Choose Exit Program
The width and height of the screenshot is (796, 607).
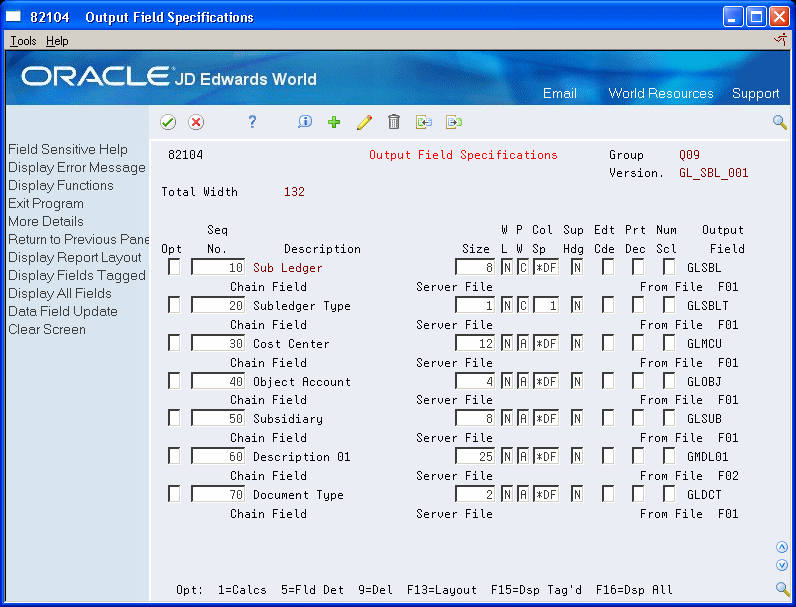46,204
